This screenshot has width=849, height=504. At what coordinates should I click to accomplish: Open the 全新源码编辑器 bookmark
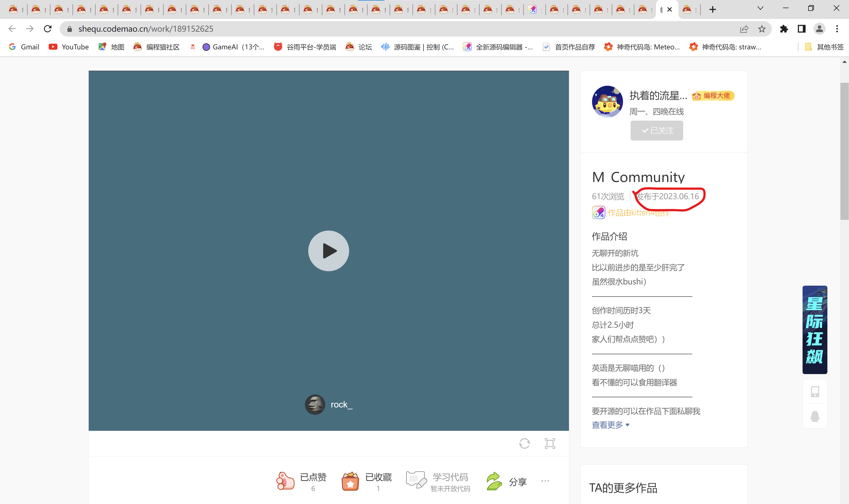[498, 47]
